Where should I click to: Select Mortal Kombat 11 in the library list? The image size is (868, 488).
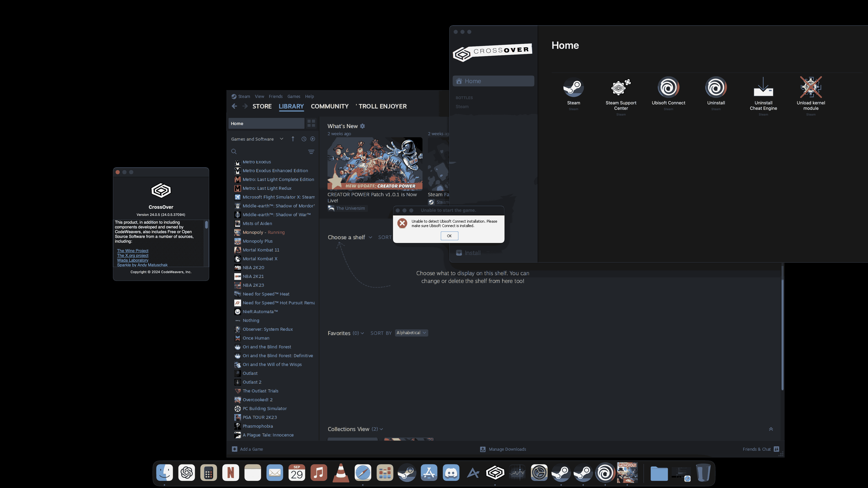click(x=261, y=250)
